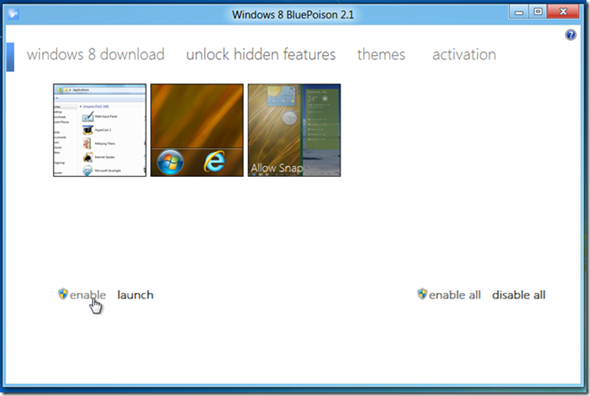Image resolution: width=590 pixels, height=396 pixels.
Task: Click the enable link
Action: [x=88, y=295]
